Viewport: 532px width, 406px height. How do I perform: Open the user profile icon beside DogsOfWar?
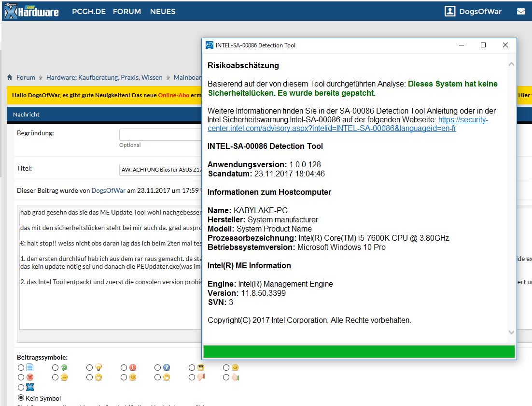(x=450, y=11)
